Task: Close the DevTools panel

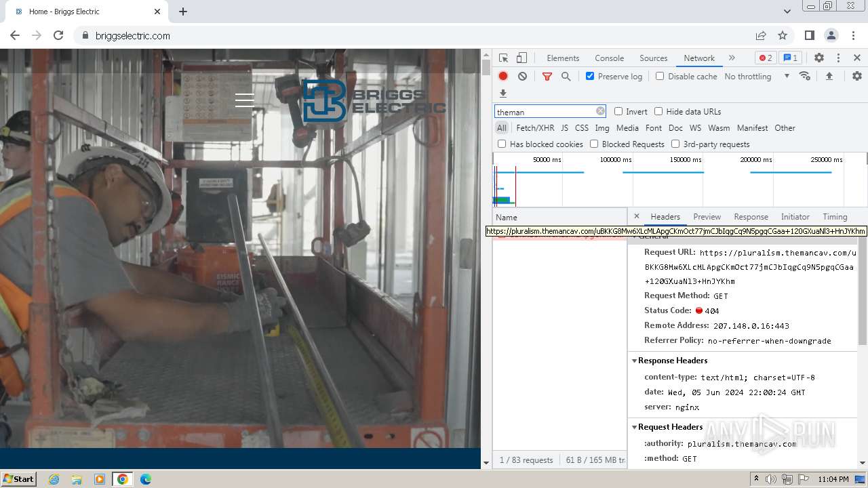Action: click(857, 58)
